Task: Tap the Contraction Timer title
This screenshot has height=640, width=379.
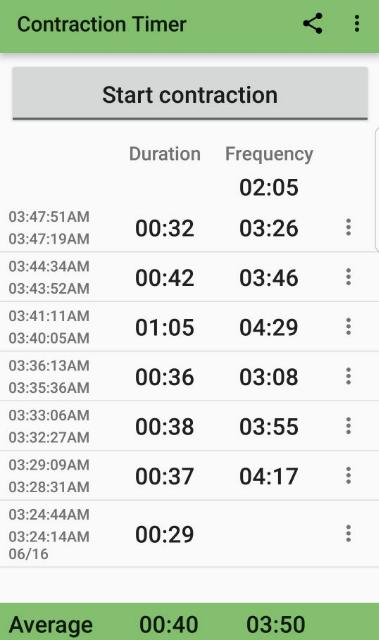Action: click(x=102, y=24)
